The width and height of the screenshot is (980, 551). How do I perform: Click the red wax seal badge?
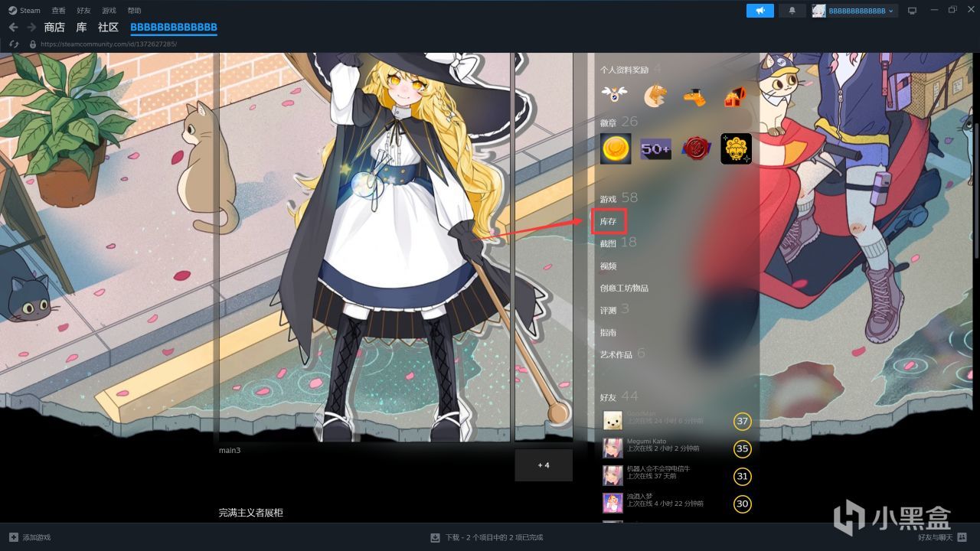pos(696,148)
